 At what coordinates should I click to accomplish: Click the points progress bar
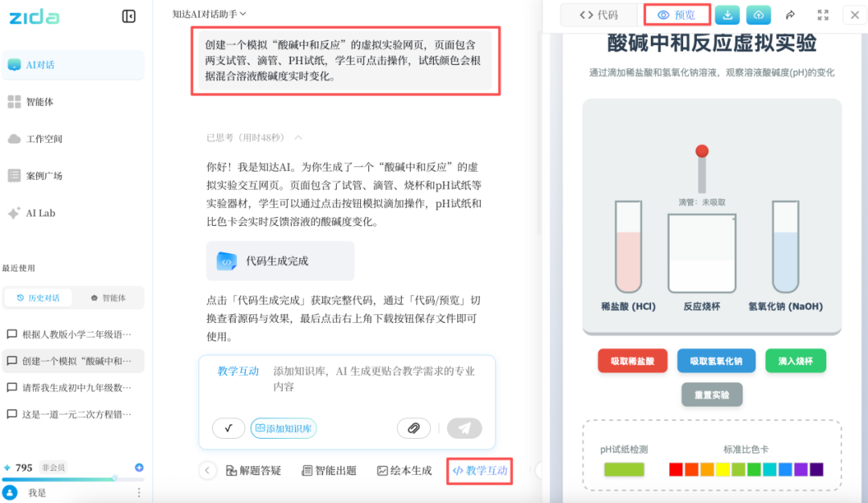[x=73, y=479]
